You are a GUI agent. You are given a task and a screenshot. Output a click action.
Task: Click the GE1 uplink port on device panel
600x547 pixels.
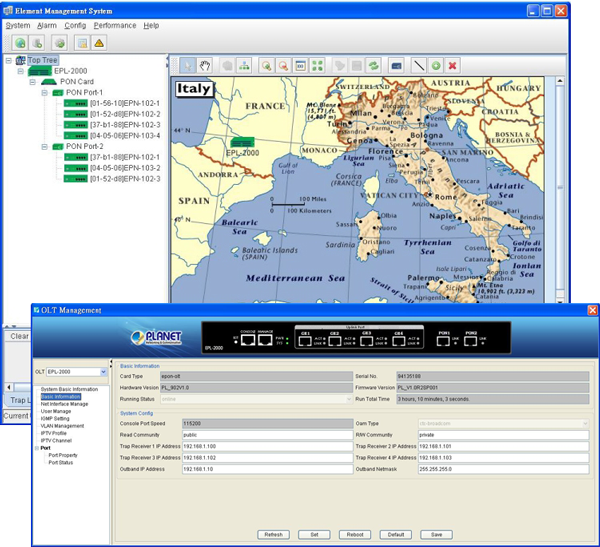(305, 340)
